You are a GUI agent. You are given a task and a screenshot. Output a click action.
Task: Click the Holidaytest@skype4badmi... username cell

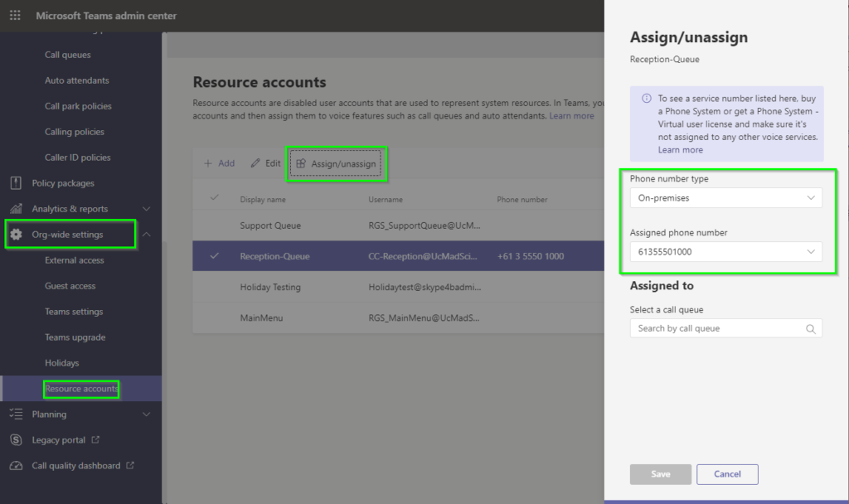(424, 287)
